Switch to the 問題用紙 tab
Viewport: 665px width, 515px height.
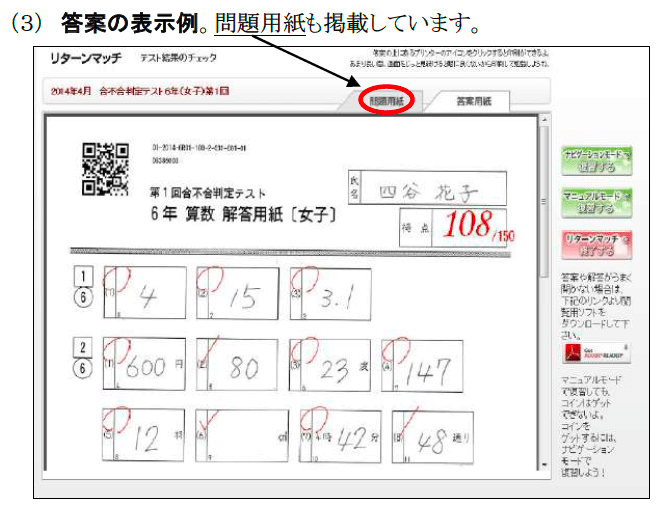(x=386, y=101)
